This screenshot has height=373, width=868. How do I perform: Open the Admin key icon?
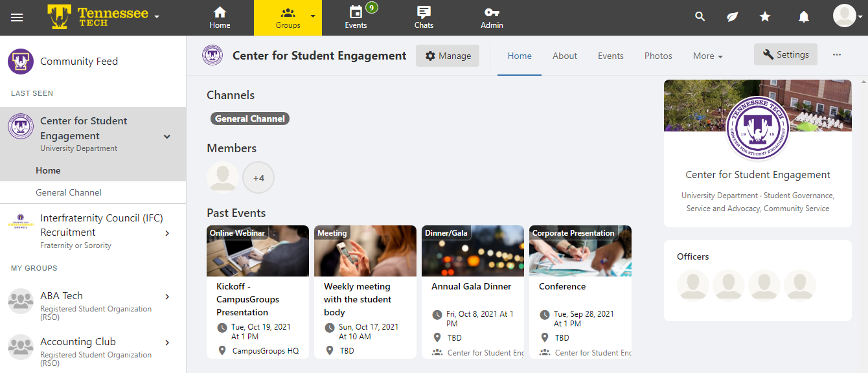(492, 17)
